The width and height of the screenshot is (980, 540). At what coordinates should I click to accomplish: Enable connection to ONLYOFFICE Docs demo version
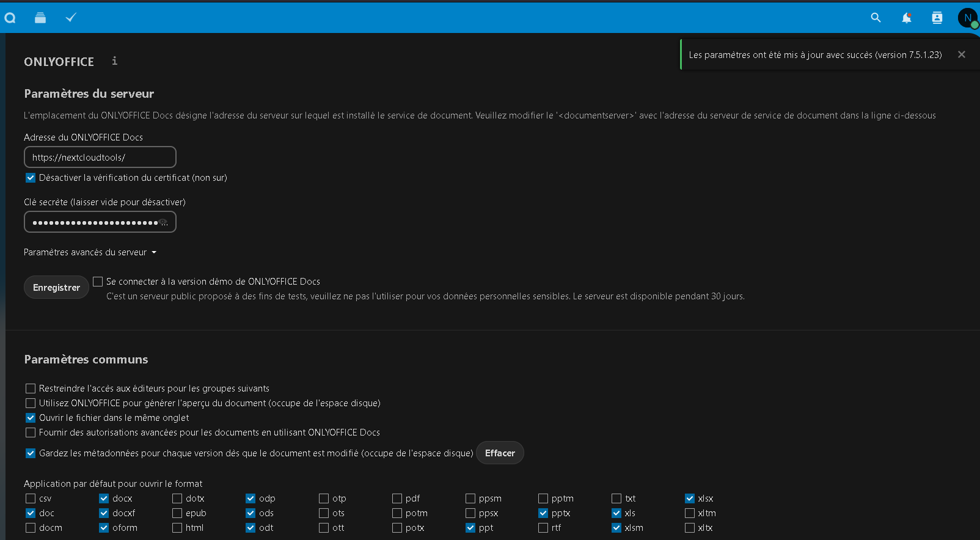coord(98,282)
